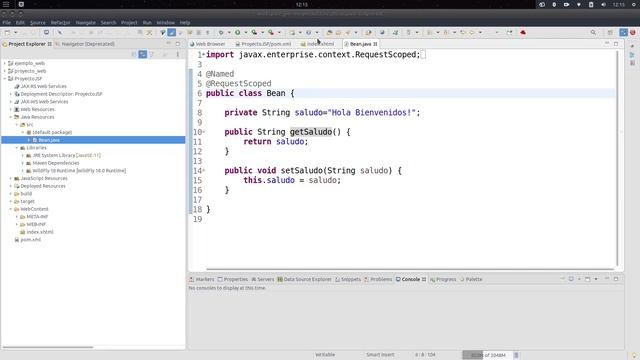Open the Source menu
Screen dimensions: 640x360
click(38, 22)
